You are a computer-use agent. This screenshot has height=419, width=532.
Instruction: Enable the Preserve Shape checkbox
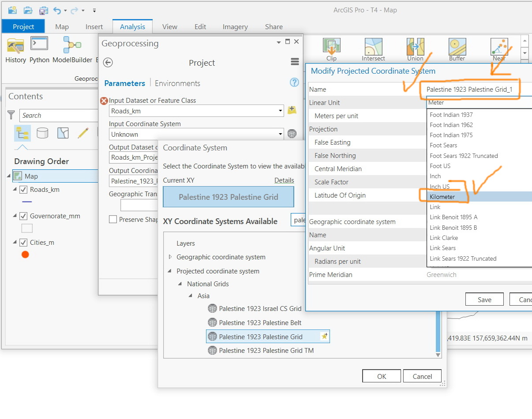point(113,219)
